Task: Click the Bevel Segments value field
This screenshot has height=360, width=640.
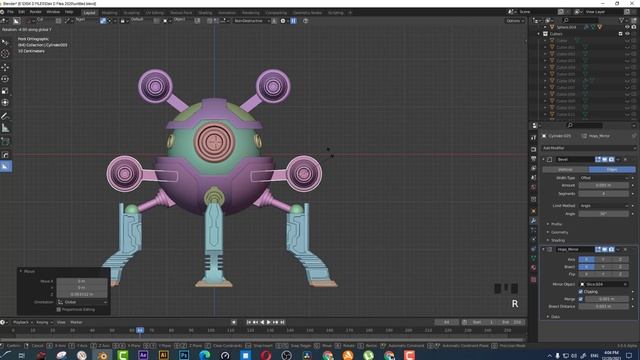Action: [604, 193]
